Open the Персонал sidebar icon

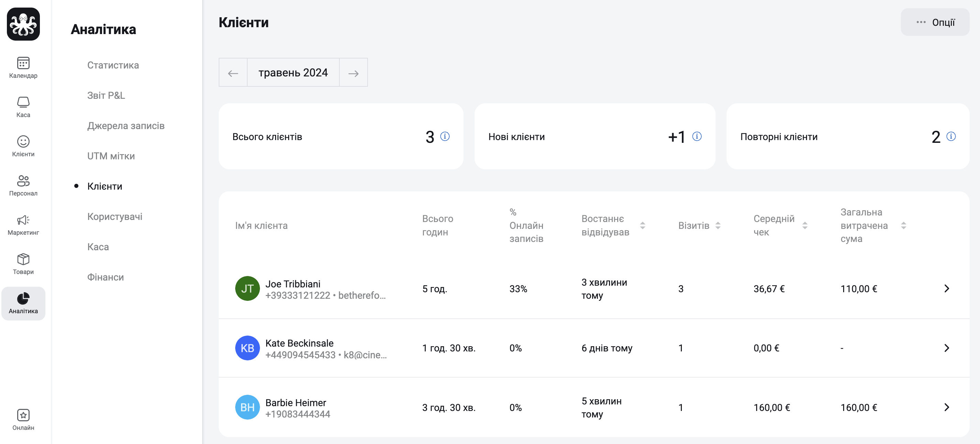pos(23,180)
